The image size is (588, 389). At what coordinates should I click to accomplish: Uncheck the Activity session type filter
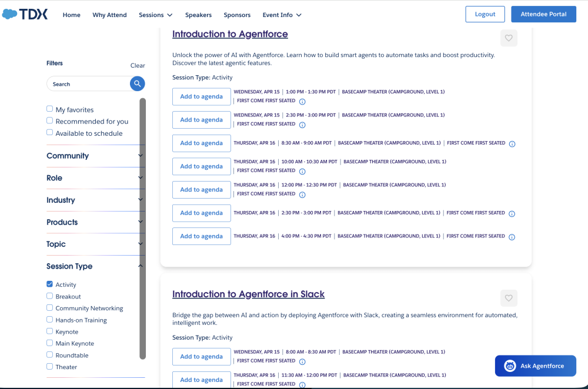click(x=49, y=284)
